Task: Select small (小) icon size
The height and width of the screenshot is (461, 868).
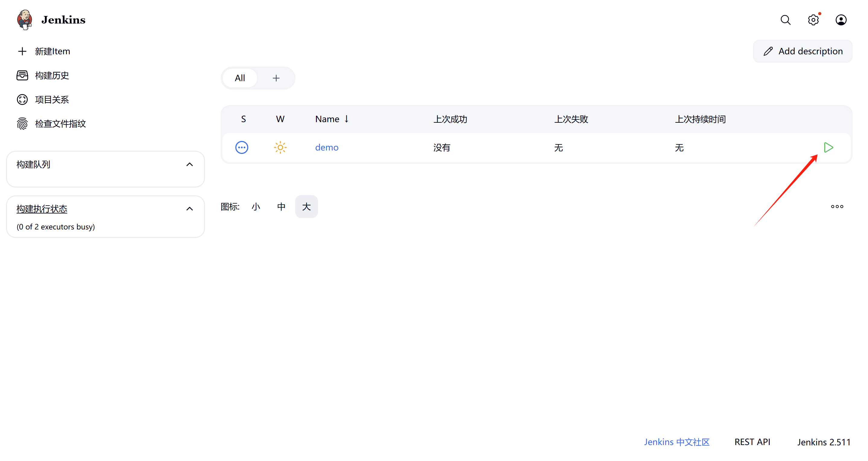Action: (x=256, y=207)
